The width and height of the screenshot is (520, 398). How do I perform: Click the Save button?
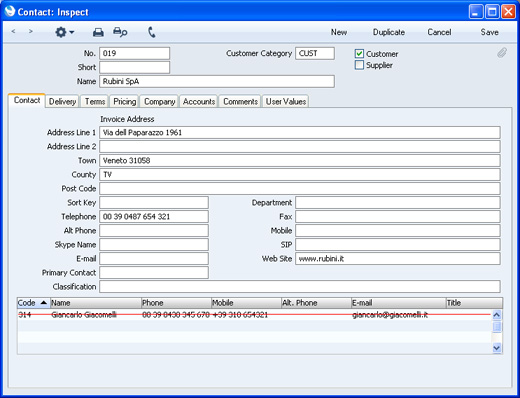click(489, 32)
